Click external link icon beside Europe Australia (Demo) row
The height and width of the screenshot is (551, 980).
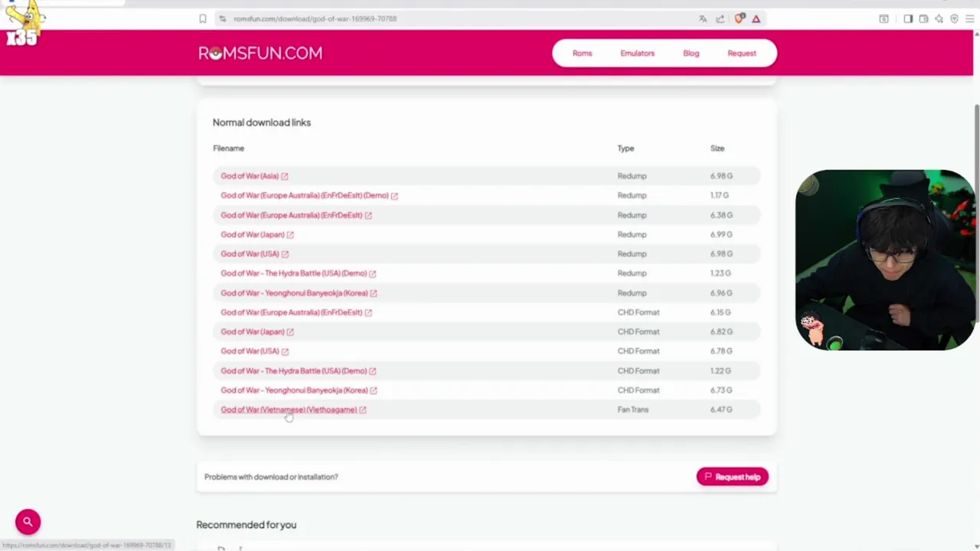394,196
